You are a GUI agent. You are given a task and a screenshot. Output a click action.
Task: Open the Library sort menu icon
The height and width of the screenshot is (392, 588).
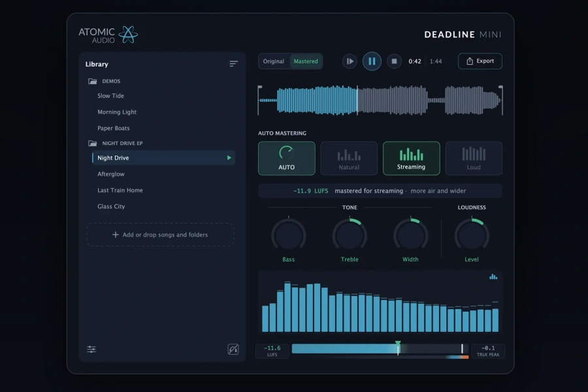tap(234, 64)
